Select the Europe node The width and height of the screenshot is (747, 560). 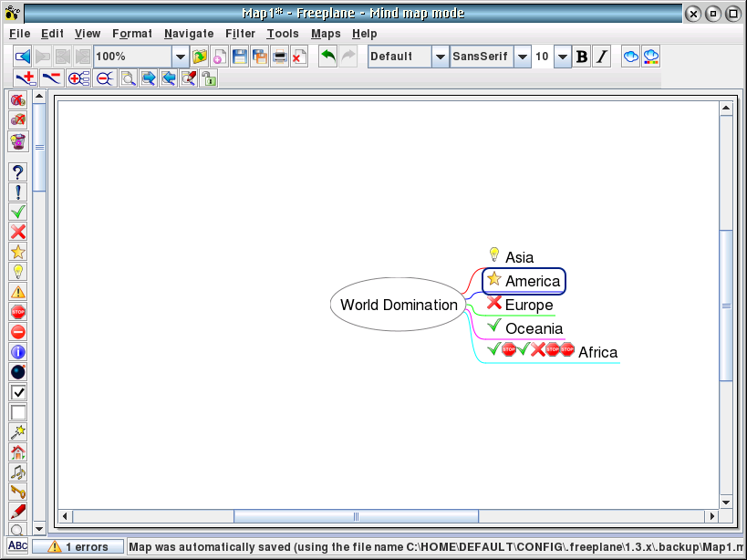pyautogui.click(x=528, y=305)
